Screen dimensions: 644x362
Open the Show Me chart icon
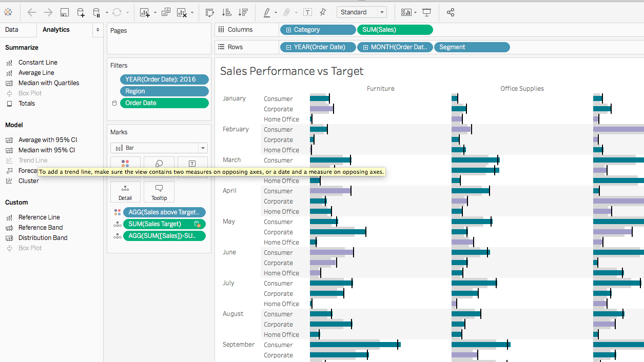pos(406,12)
